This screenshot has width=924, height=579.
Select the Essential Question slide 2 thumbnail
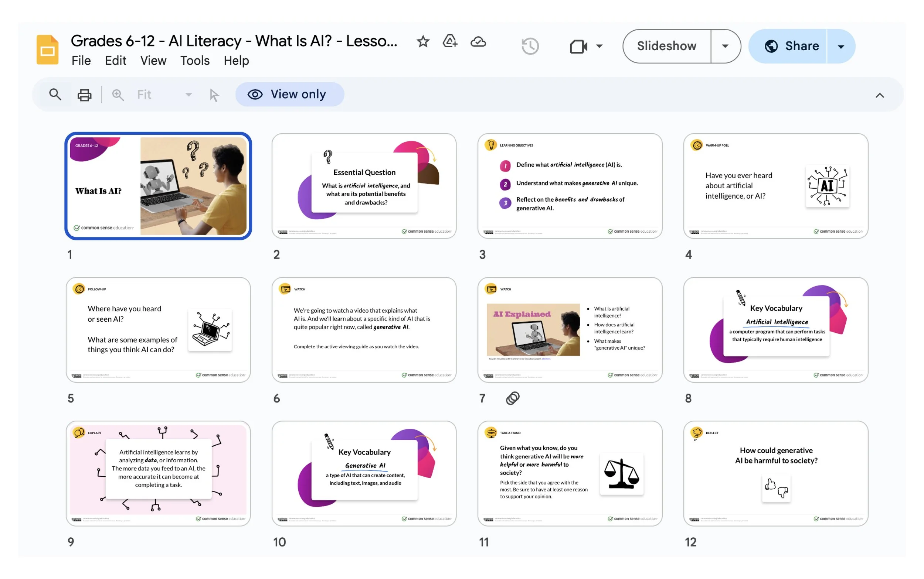click(364, 186)
